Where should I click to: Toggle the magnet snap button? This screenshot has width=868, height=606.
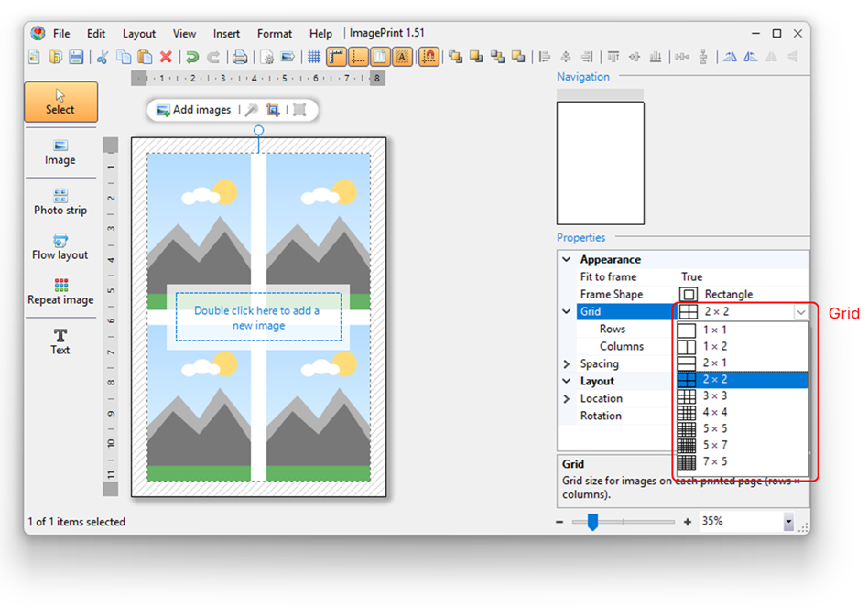point(429,57)
